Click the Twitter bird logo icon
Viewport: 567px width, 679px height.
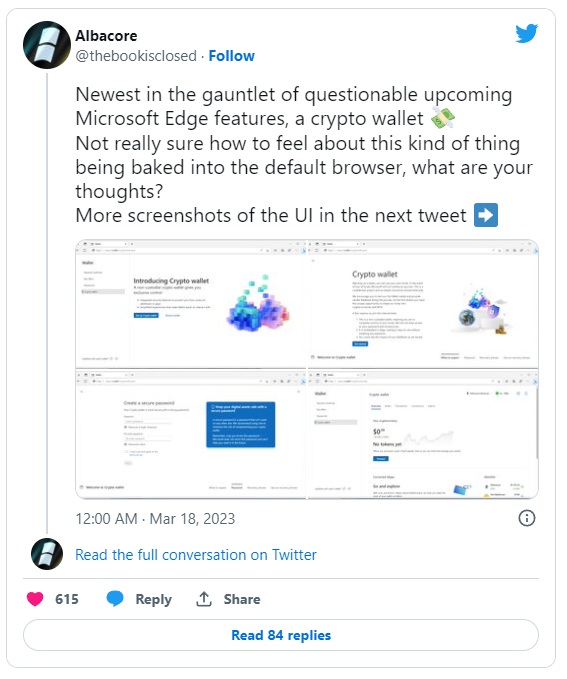coord(527,33)
